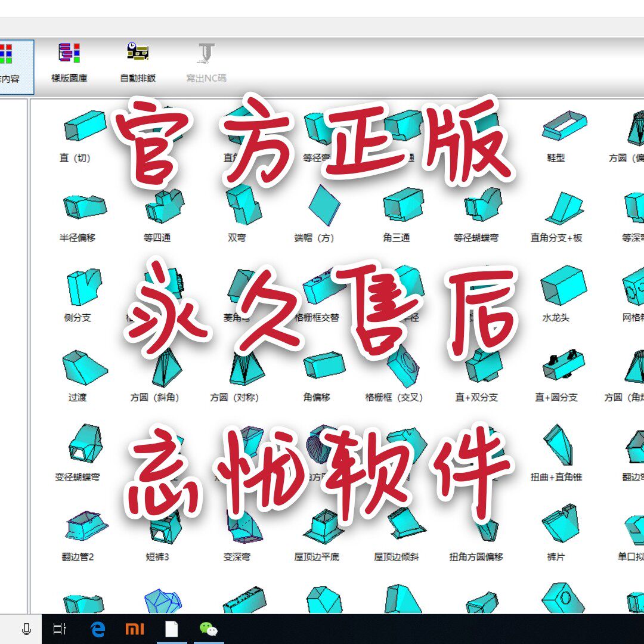Select the 侧分支 side branch
Image resolution: width=644 pixels, height=644 pixels.
tap(84, 287)
